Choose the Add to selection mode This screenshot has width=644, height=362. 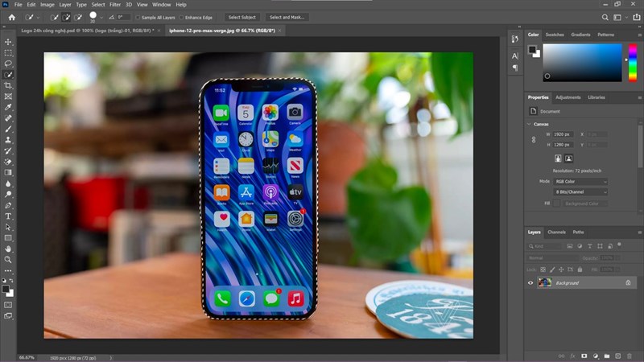[66, 17]
